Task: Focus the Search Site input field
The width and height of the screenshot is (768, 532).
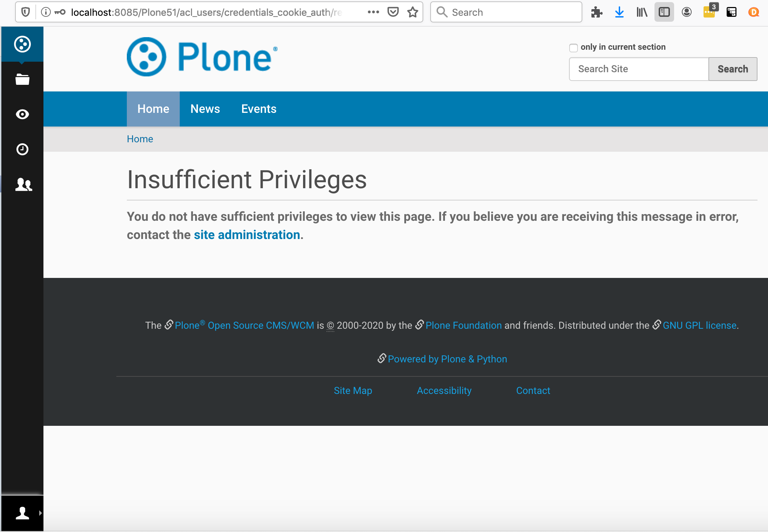Action: pos(639,69)
